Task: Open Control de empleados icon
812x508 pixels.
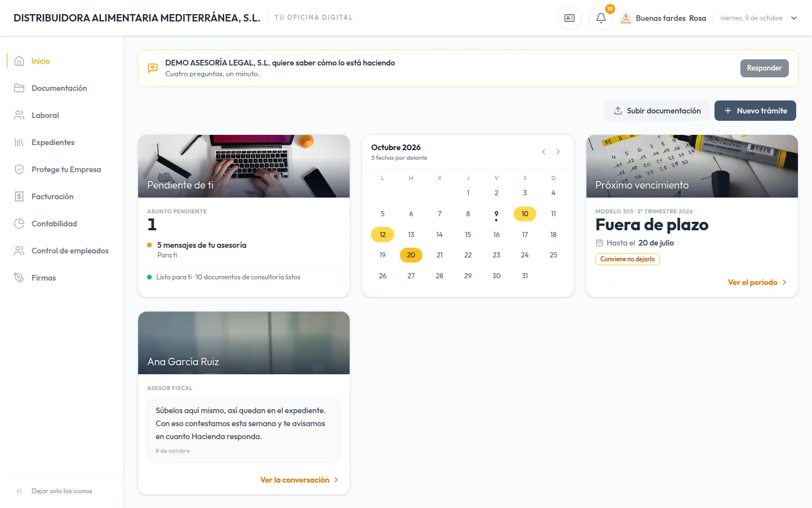Action: 19,251
